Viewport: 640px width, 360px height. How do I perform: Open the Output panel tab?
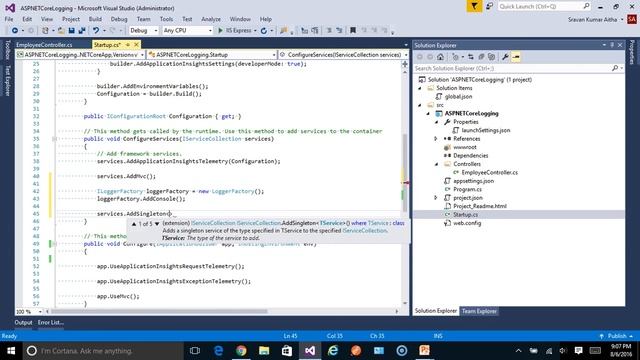point(23,322)
